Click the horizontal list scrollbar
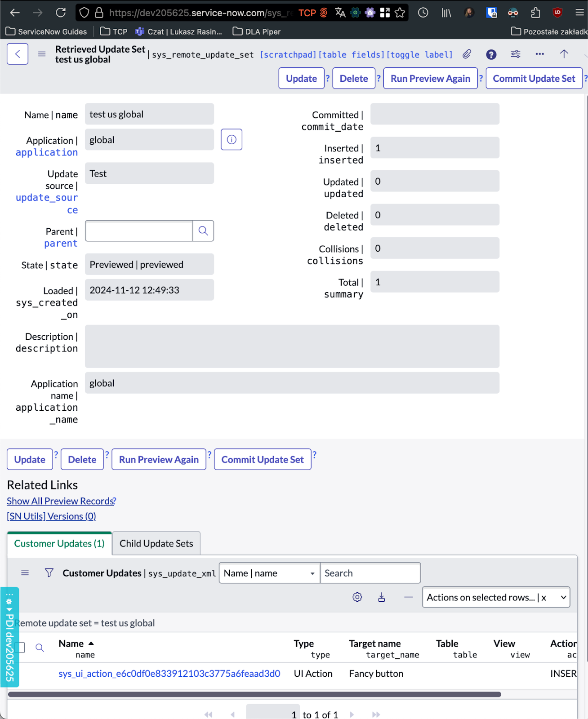Image resolution: width=588 pixels, height=719 pixels. click(x=254, y=694)
